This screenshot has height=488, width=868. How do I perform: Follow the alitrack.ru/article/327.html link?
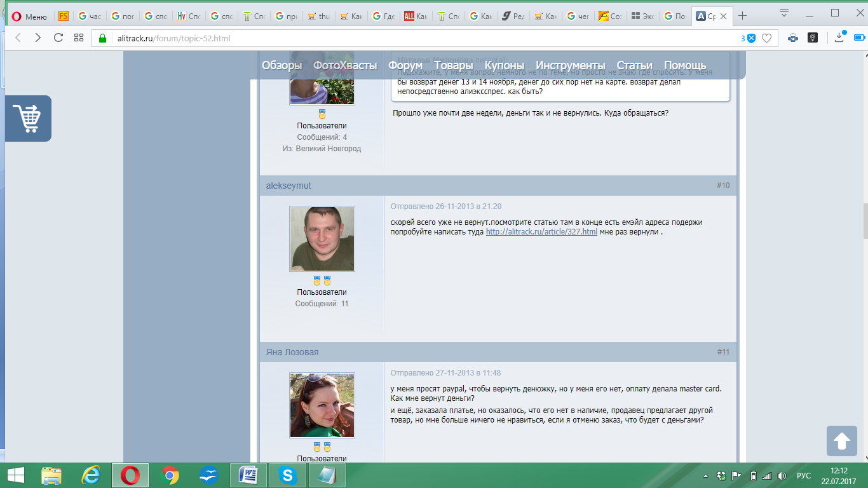click(x=541, y=232)
